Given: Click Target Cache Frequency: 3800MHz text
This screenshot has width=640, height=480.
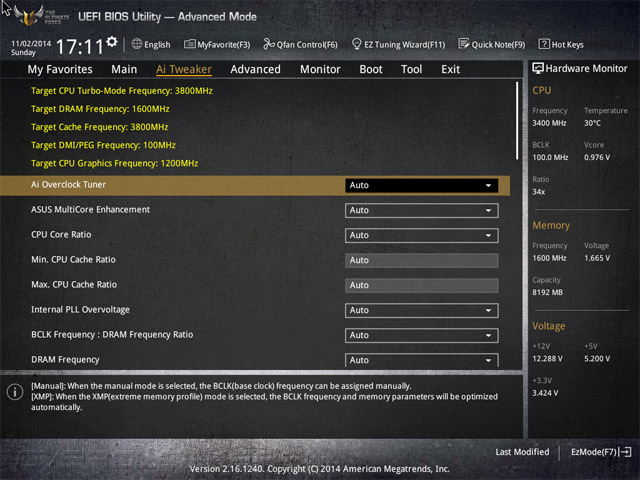Looking at the screenshot, I should click(x=100, y=127).
